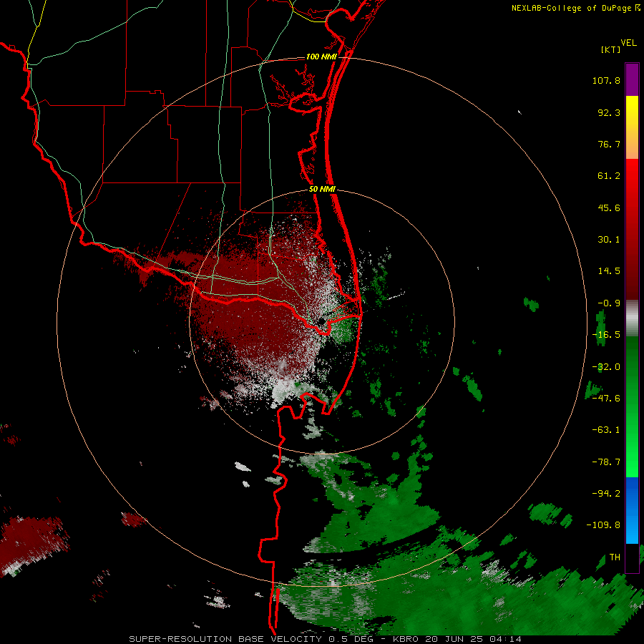
Task: Click the 50 NMI range ring label
Action: (x=322, y=190)
